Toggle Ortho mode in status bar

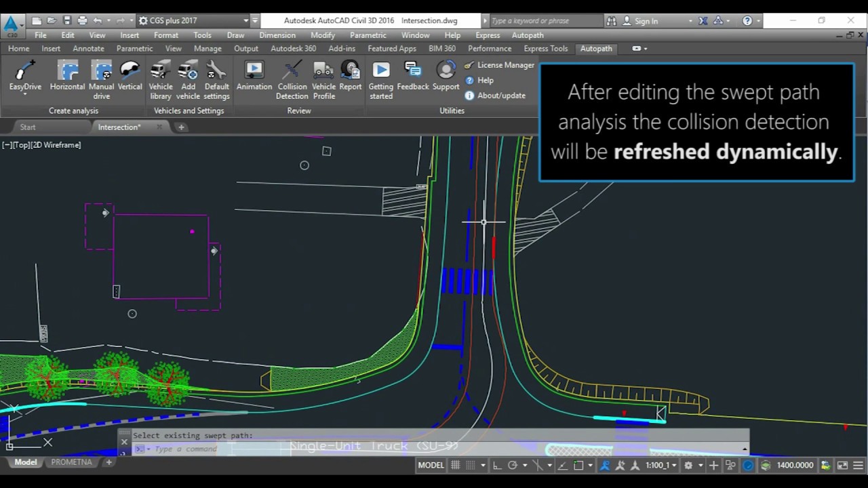click(x=497, y=466)
